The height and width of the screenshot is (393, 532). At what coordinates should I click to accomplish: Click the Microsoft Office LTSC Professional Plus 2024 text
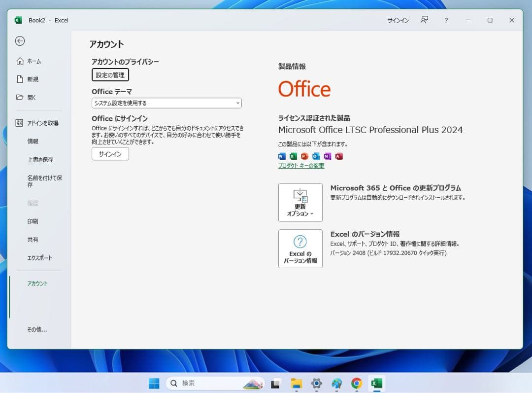coord(370,130)
